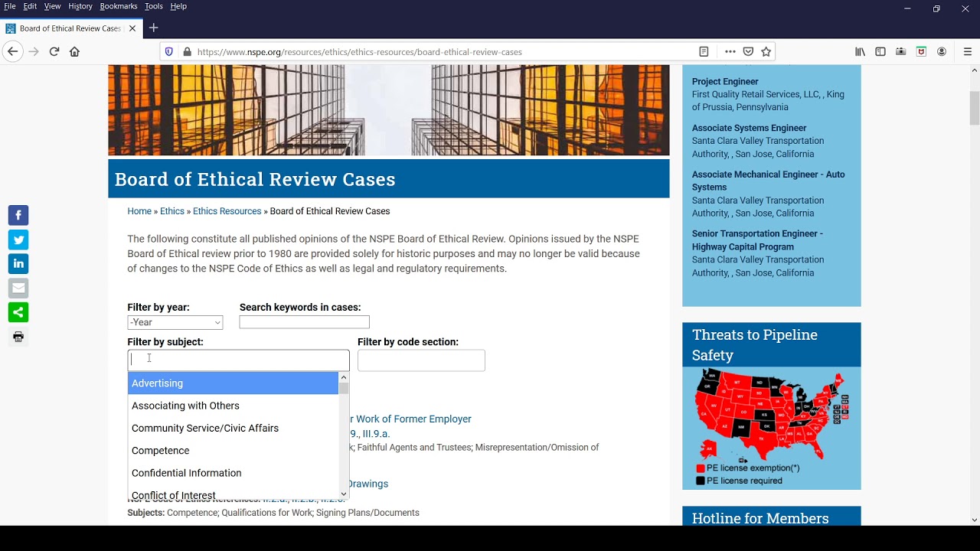This screenshot has height=551, width=980.
Task: Share page on Twitter
Action: coord(18,240)
